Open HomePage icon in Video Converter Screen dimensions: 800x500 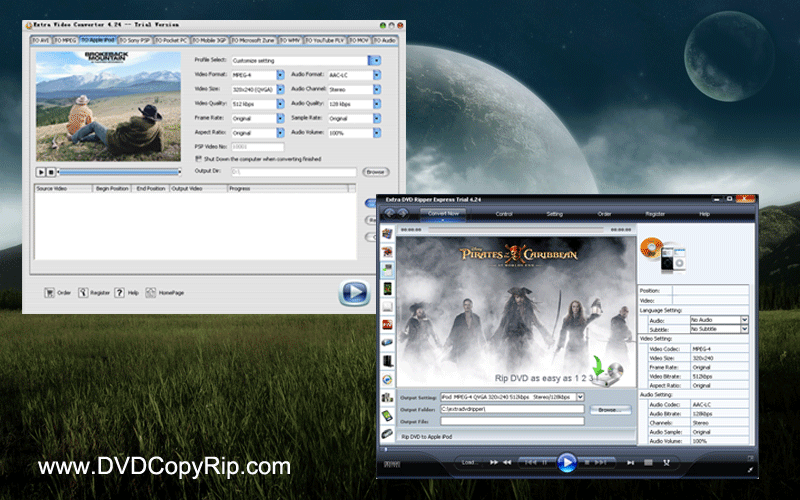(x=151, y=292)
